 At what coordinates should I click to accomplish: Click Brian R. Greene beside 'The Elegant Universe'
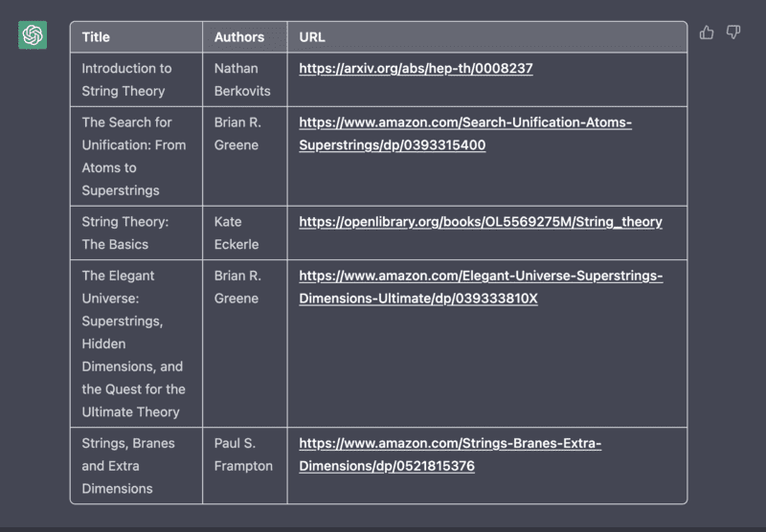pos(237,287)
